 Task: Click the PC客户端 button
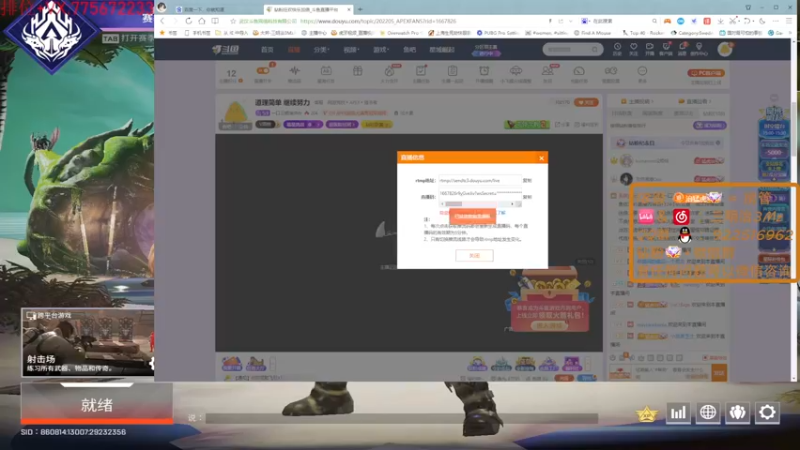coord(706,73)
